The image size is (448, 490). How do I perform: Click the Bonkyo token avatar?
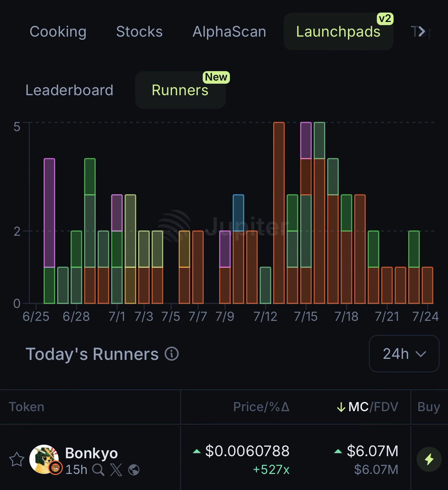pos(44,459)
